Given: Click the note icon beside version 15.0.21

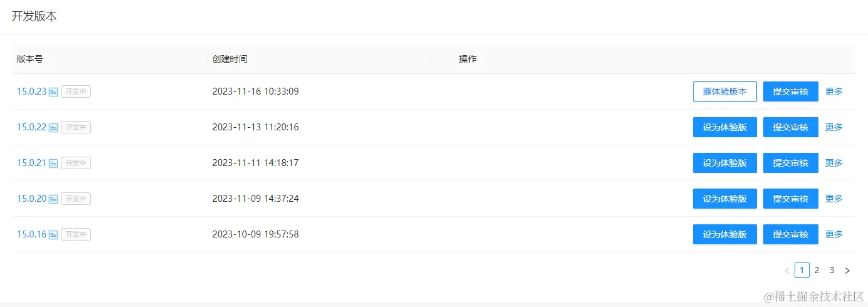Looking at the screenshot, I should point(53,164).
